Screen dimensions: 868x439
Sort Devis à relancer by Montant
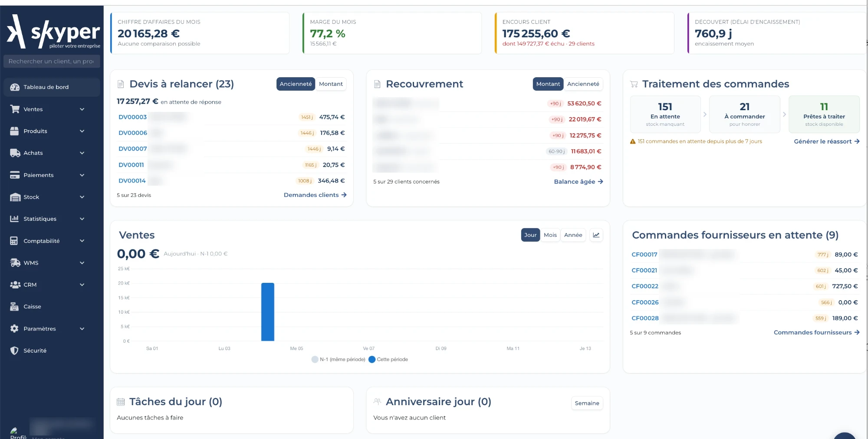click(331, 84)
